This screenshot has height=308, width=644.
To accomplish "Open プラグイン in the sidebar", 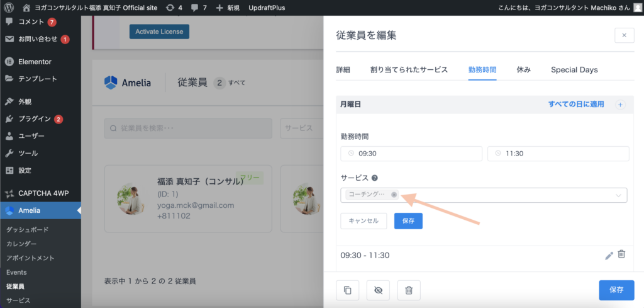I will (35, 118).
